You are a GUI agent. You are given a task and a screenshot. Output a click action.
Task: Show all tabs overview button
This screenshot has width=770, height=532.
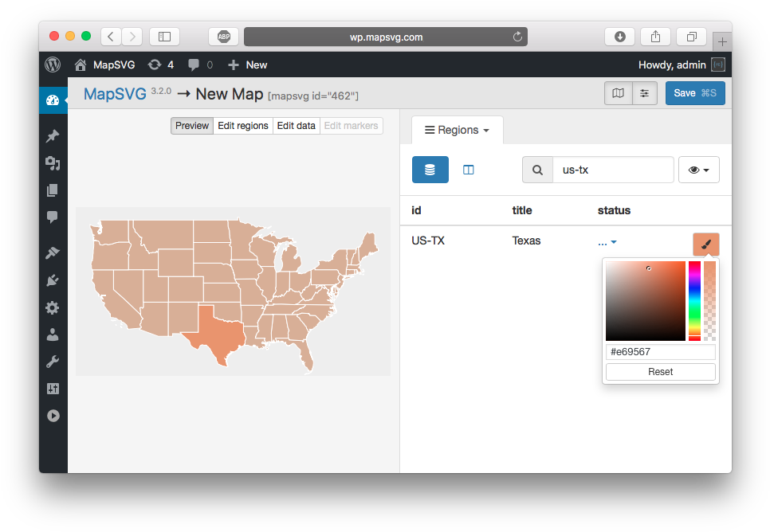click(x=691, y=37)
